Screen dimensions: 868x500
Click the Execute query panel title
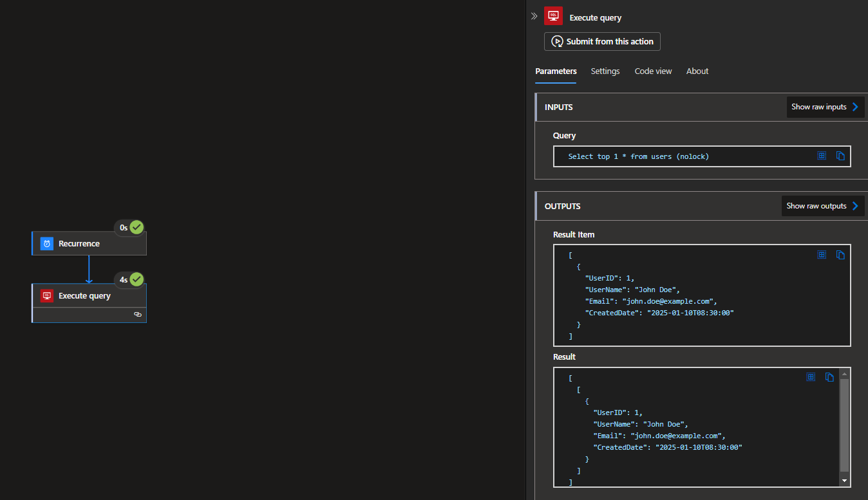pos(596,18)
